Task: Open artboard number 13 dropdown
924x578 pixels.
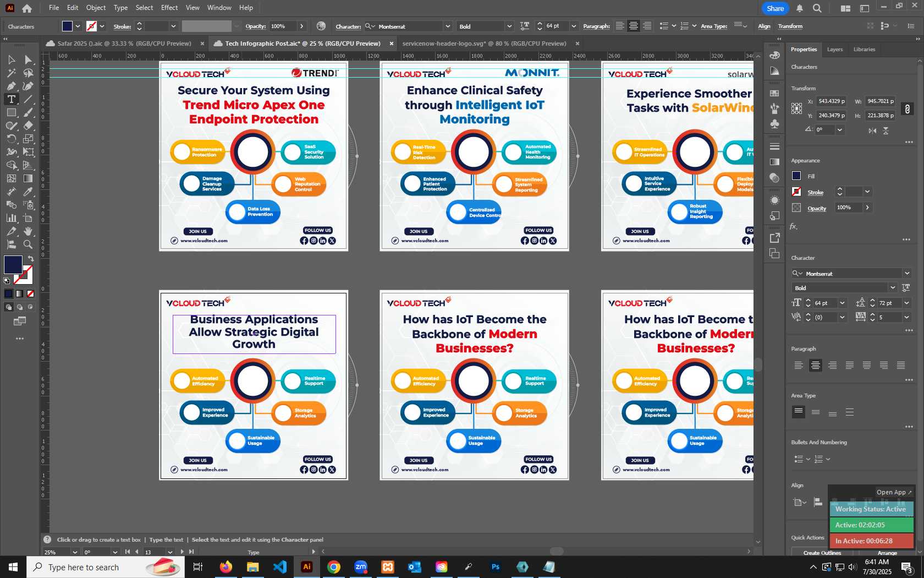Action: point(170,552)
